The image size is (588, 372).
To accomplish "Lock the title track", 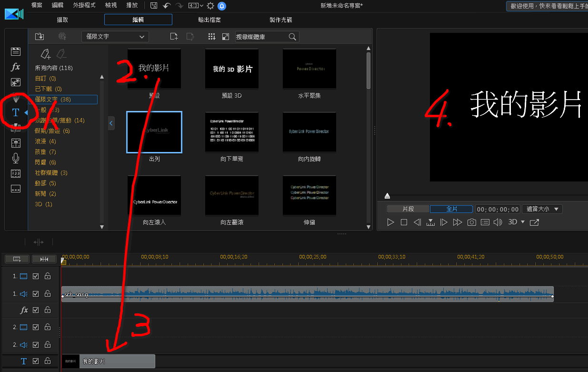I will coord(48,361).
